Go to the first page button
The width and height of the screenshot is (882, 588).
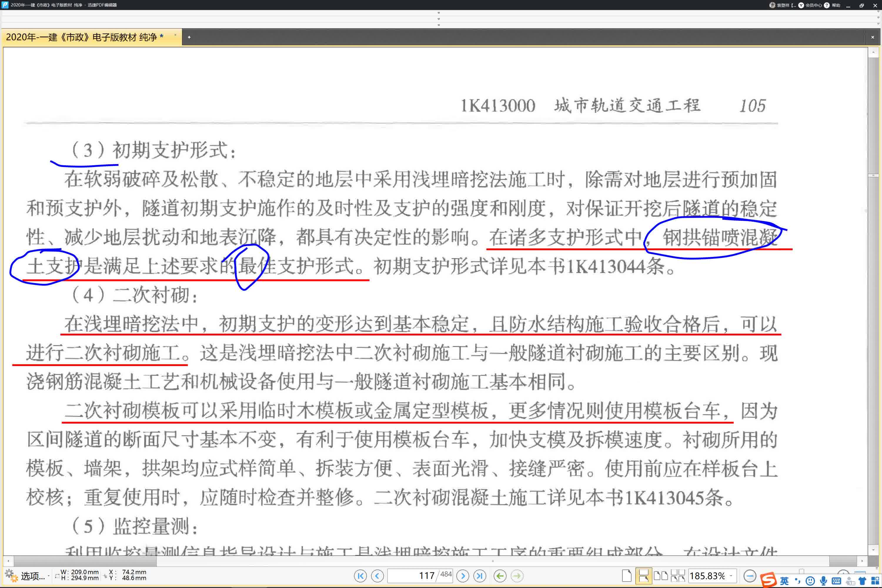click(360, 576)
